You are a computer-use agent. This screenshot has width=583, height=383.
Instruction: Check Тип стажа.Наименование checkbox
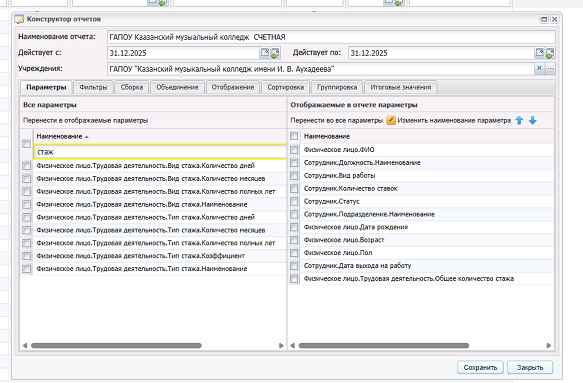(26, 269)
